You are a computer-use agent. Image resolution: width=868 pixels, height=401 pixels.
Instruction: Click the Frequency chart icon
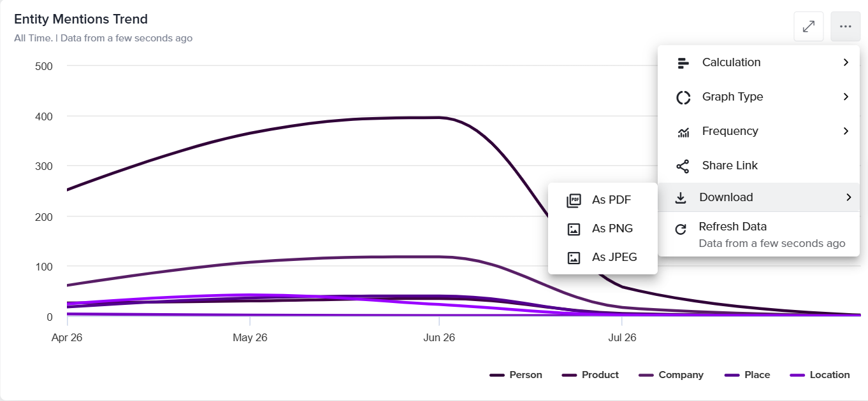point(683,132)
